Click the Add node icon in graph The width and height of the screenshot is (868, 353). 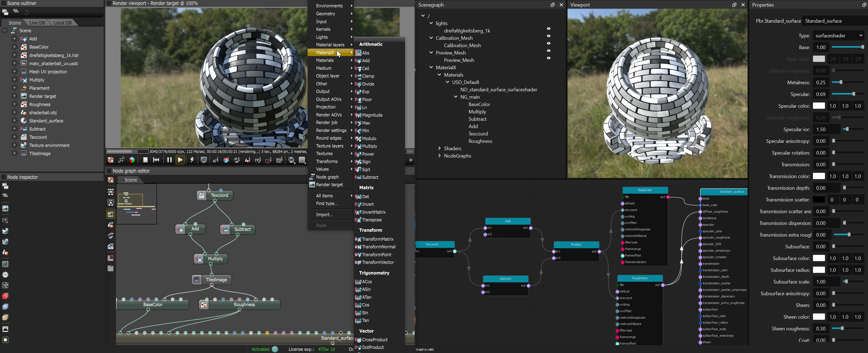[x=181, y=229]
